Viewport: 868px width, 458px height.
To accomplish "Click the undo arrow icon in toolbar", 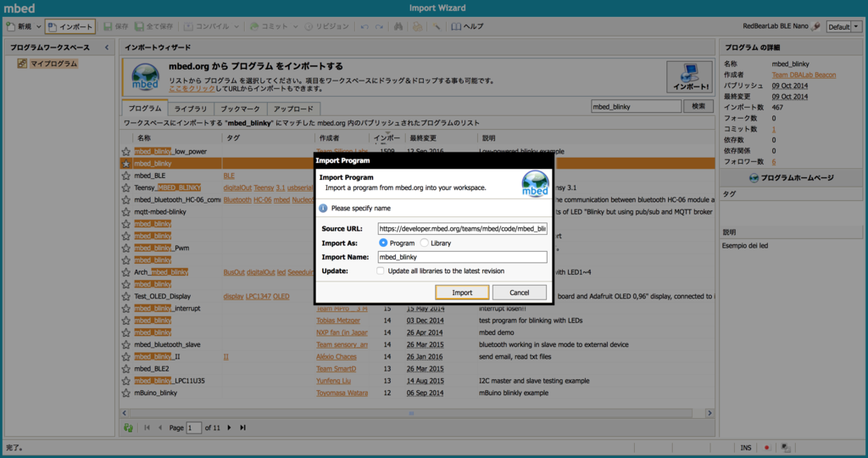I will (x=364, y=26).
